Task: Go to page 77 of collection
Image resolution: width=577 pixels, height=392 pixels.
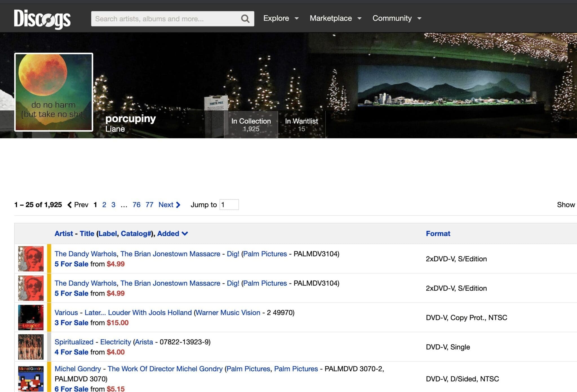Action: pyautogui.click(x=149, y=205)
